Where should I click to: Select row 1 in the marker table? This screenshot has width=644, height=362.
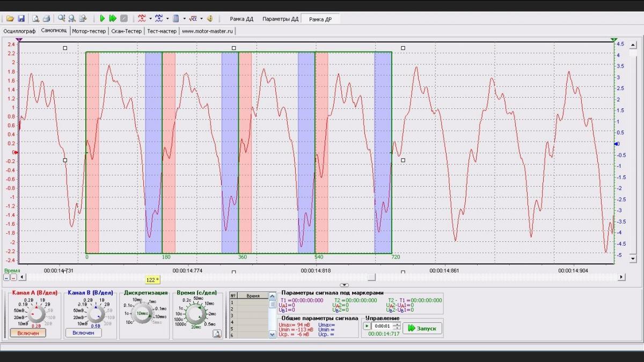(248, 302)
